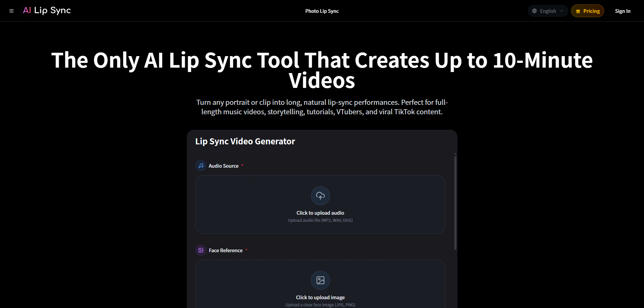Click the 'Click to upload audio' text
Image resolution: width=644 pixels, height=308 pixels.
click(320, 213)
